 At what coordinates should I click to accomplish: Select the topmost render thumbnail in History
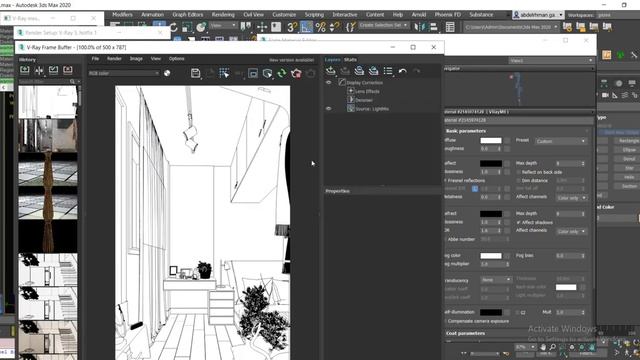point(48,102)
